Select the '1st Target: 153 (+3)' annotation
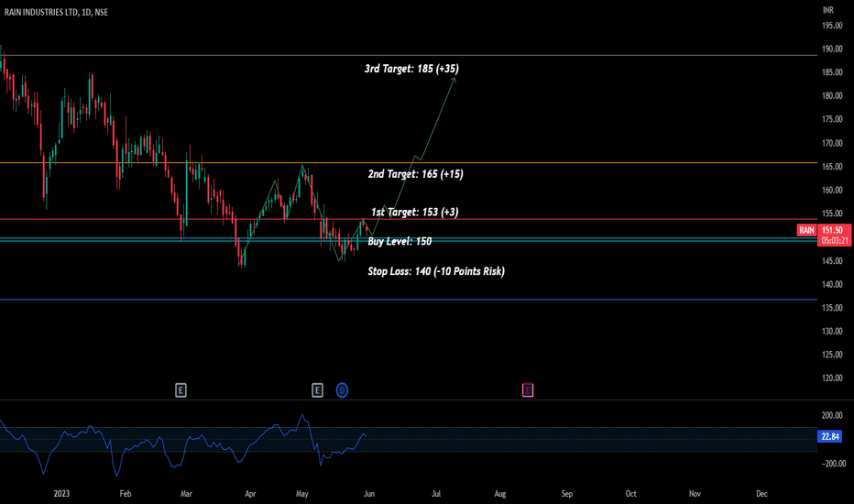This screenshot has height=504, width=854. point(414,212)
